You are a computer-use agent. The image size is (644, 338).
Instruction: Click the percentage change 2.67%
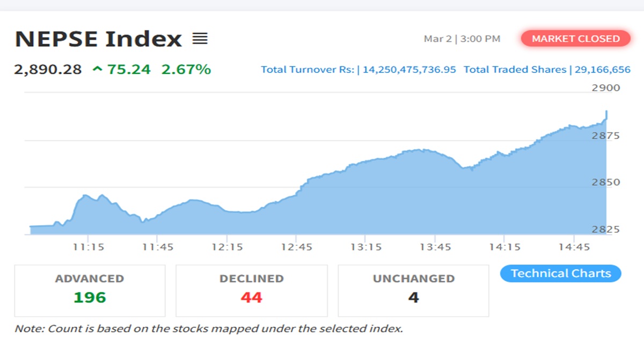point(186,69)
